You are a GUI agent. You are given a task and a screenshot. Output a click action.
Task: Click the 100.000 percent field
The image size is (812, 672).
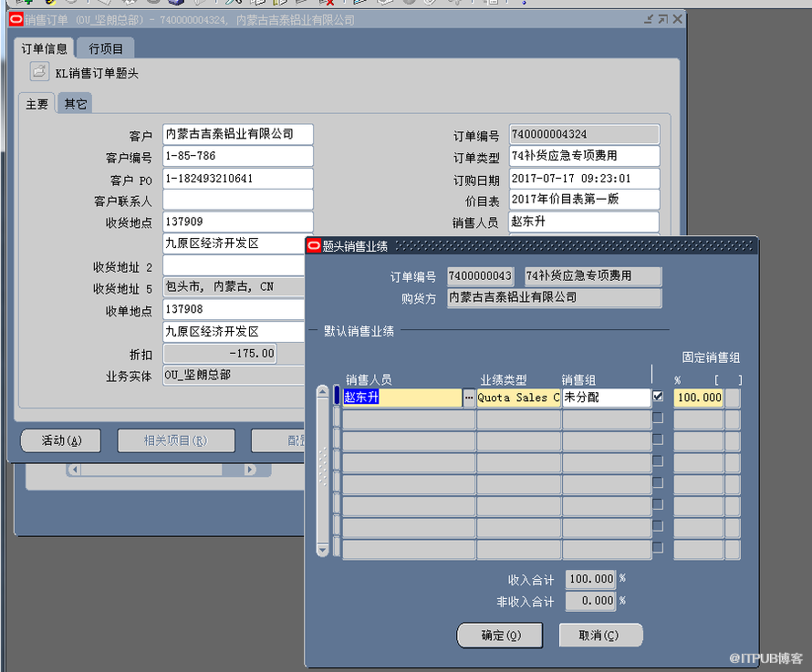pos(698,398)
